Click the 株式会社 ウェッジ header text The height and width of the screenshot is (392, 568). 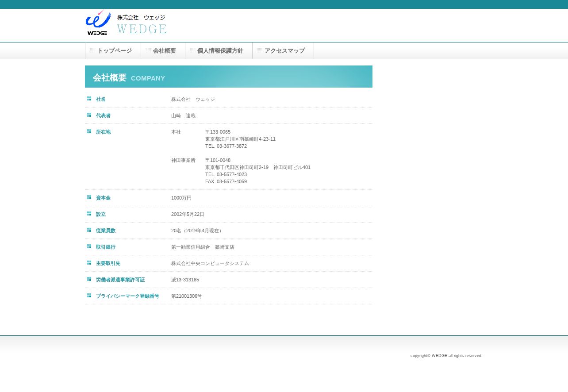click(141, 18)
